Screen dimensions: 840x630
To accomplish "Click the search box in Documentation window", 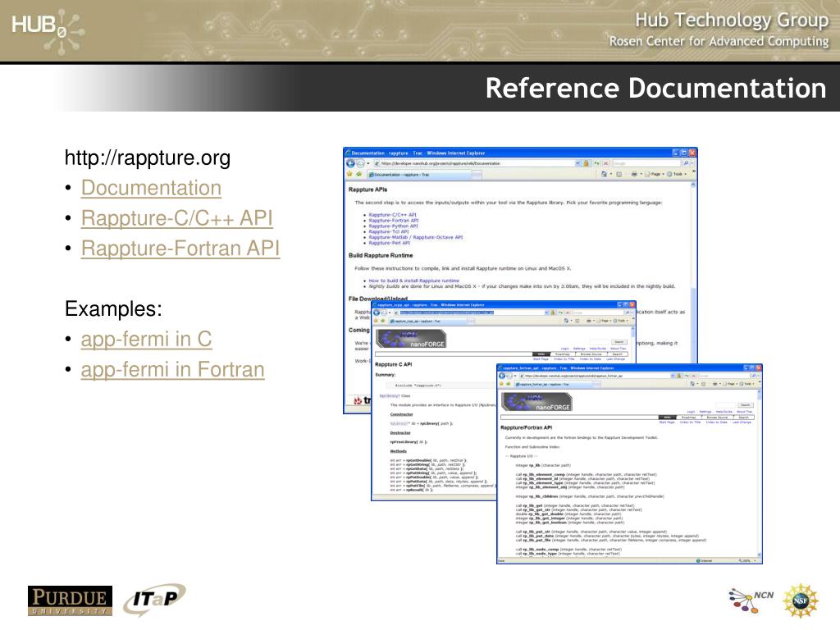I will [646, 163].
